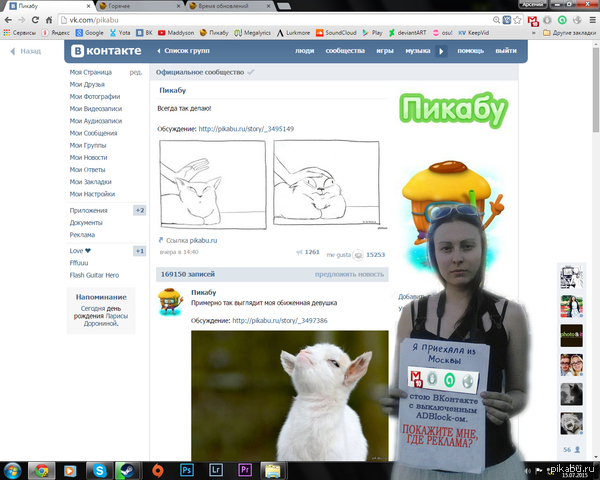Open the сообщества menu item
Image resolution: width=600 pixels, height=480 pixels.
(x=345, y=51)
